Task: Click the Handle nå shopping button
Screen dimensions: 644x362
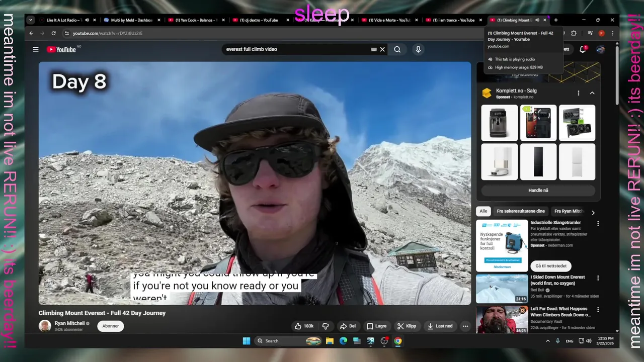Action: click(538, 191)
